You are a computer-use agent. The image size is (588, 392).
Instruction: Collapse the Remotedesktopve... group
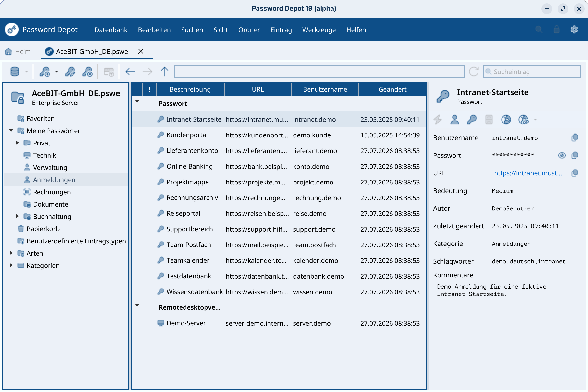tap(137, 305)
